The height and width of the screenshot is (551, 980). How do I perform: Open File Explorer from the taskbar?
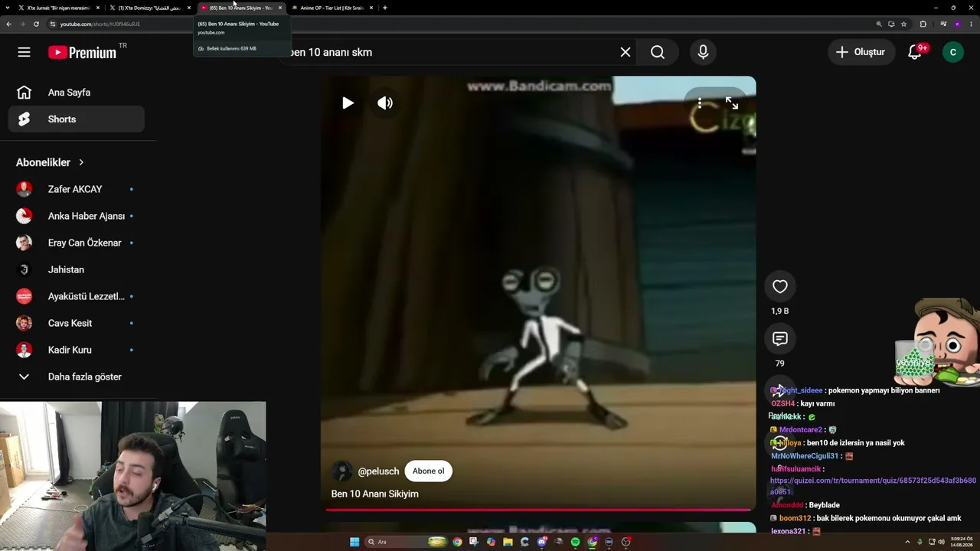508,542
